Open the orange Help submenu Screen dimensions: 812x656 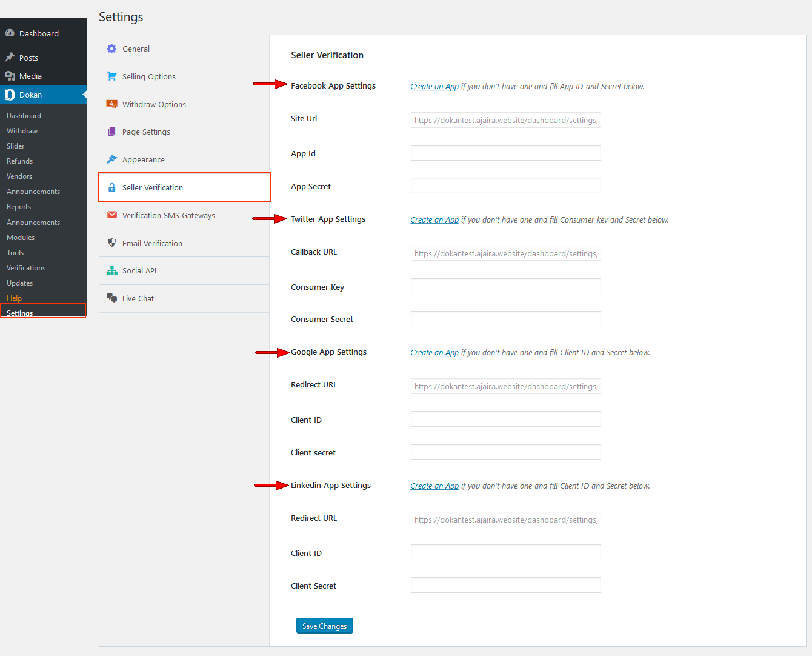(14, 298)
